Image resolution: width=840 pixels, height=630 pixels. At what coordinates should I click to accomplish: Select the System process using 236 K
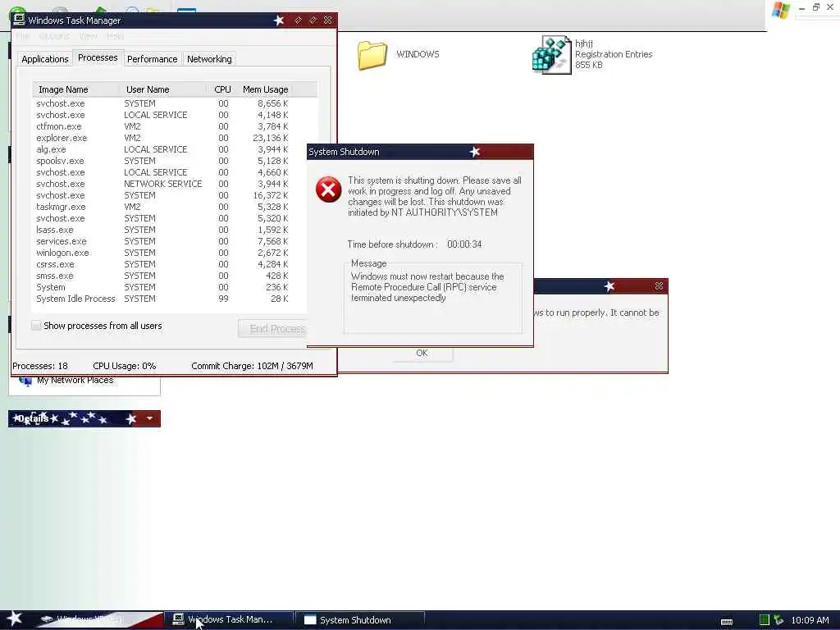coord(162,287)
